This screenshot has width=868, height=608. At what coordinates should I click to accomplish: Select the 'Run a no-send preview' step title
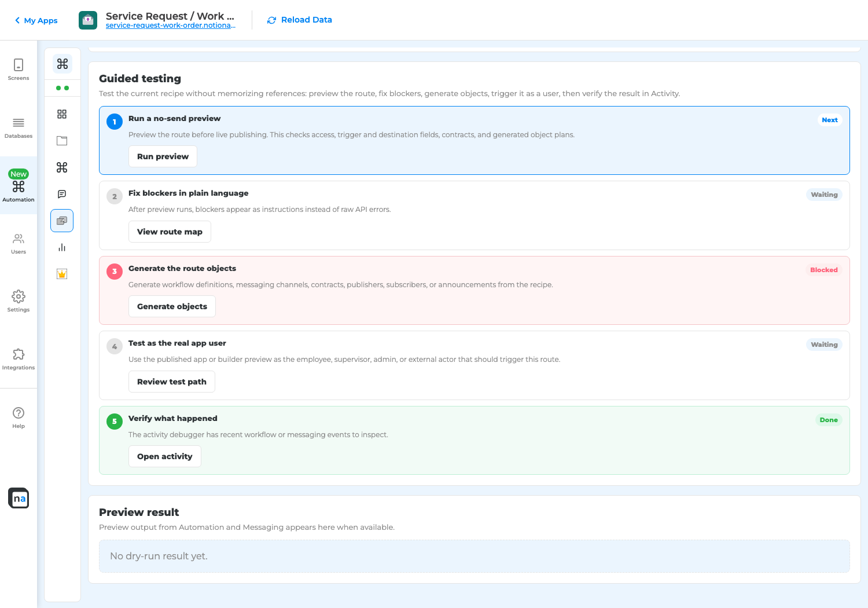tap(174, 118)
